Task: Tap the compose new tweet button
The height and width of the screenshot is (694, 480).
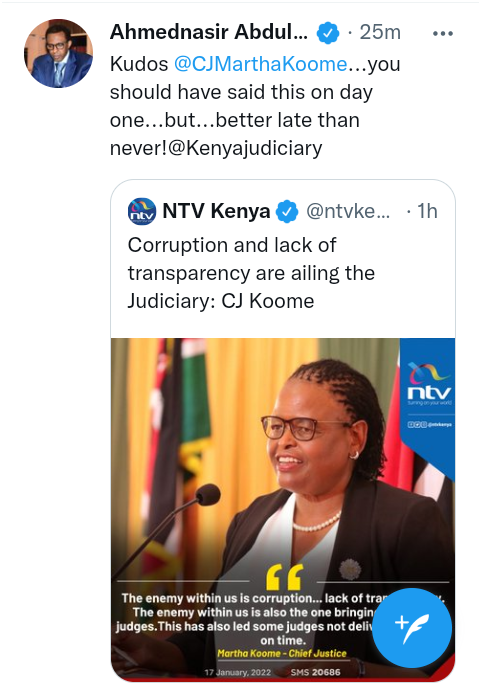Action: pyautogui.click(x=412, y=628)
